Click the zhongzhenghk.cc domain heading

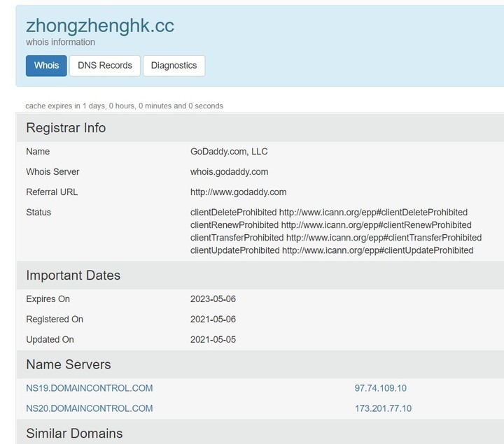(100, 26)
